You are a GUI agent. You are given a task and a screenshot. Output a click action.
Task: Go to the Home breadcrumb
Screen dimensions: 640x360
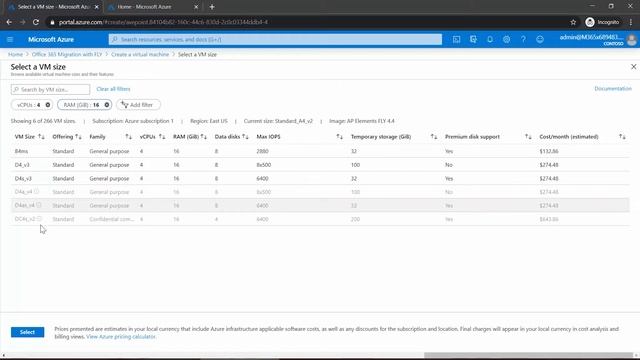click(x=16, y=54)
